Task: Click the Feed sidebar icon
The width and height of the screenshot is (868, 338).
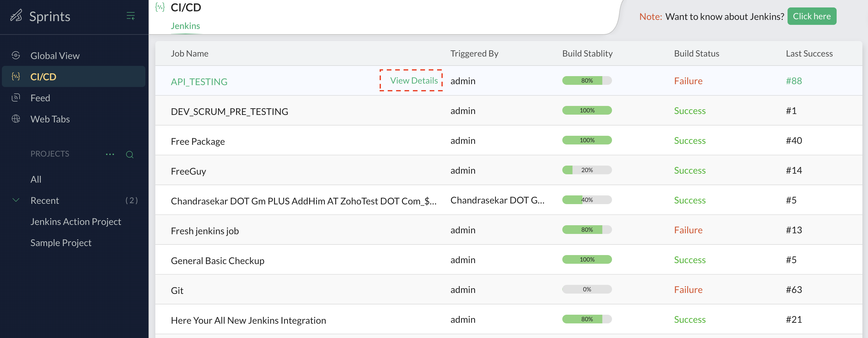Action: [16, 98]
